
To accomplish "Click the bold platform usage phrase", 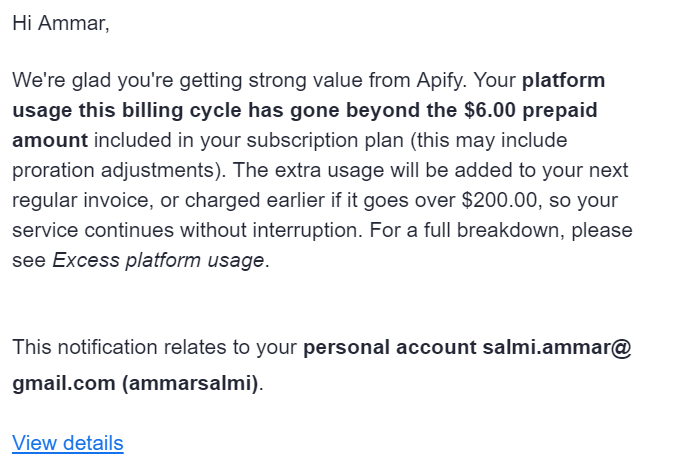I will (x=563, y=80).
